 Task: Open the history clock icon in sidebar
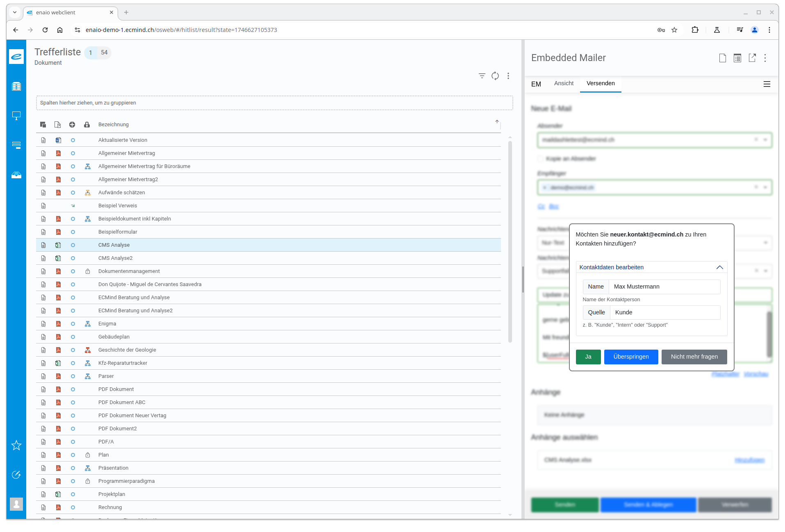(16, 475)
